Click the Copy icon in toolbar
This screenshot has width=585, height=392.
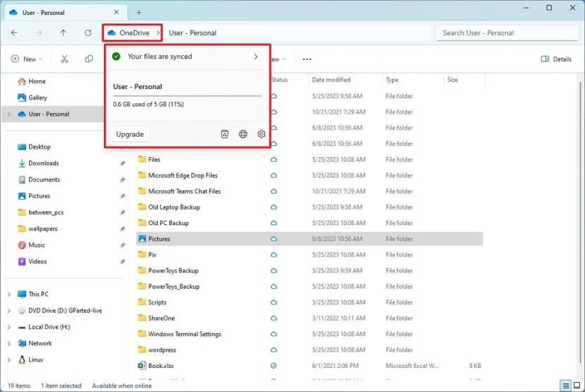[89, 59]
